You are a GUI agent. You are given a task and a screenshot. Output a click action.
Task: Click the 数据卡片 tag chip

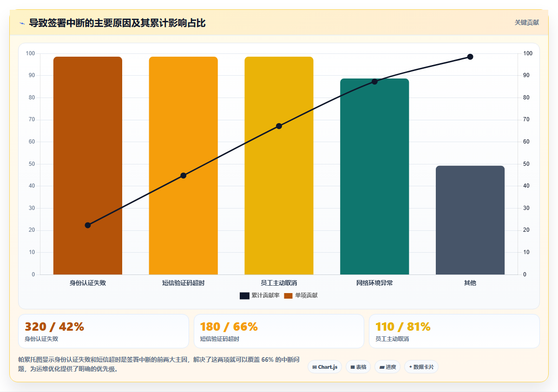pyautogui.click(x=421, y=367)
